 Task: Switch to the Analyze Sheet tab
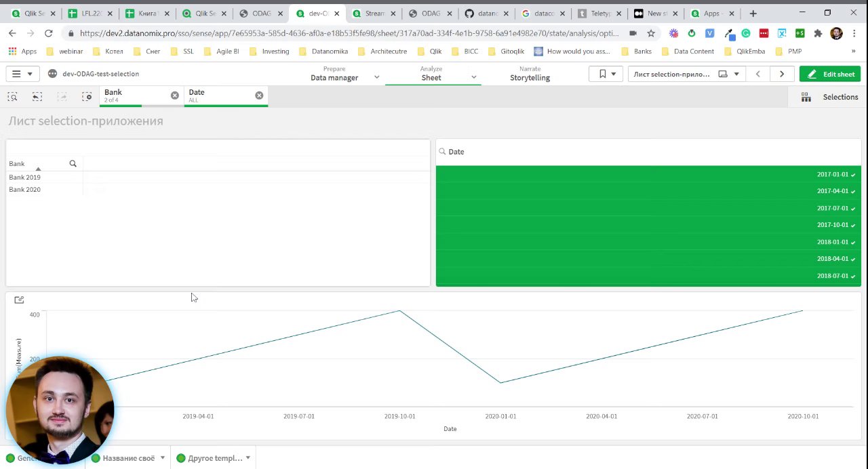coord(431,74)
